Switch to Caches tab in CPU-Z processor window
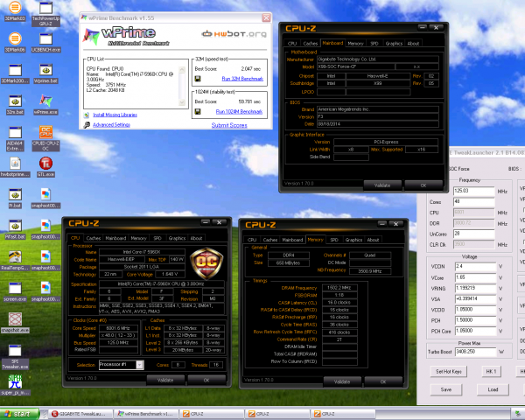This screenshot has height=420, width=525. point(94,238)
